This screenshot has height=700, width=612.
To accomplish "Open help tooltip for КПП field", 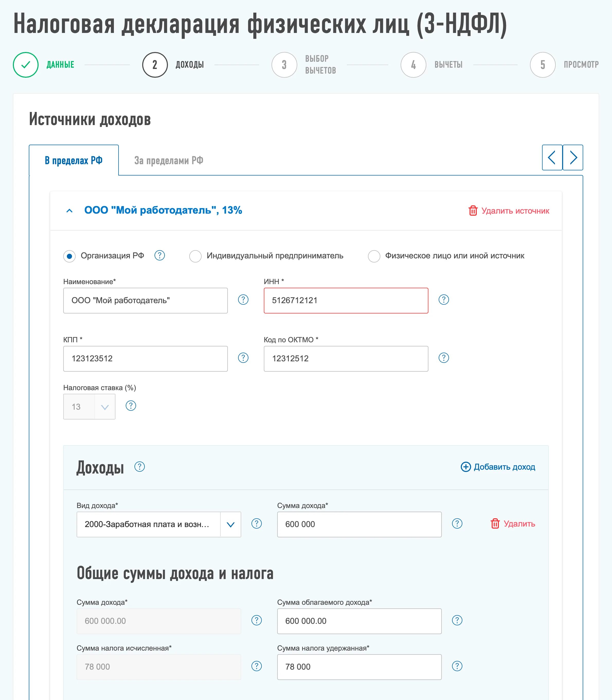I will pyautogui.click(x=243, y=358).
